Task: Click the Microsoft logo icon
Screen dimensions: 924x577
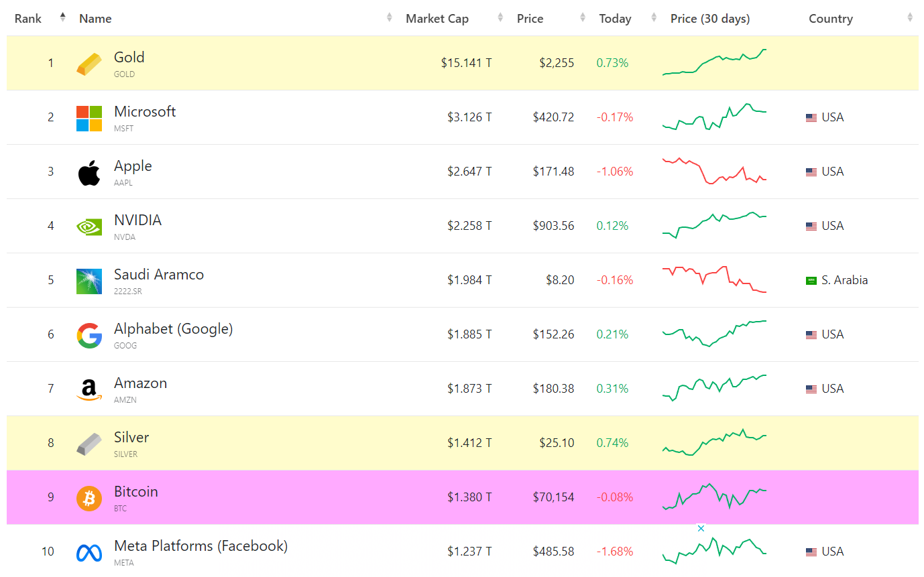Action: [89, 118]
